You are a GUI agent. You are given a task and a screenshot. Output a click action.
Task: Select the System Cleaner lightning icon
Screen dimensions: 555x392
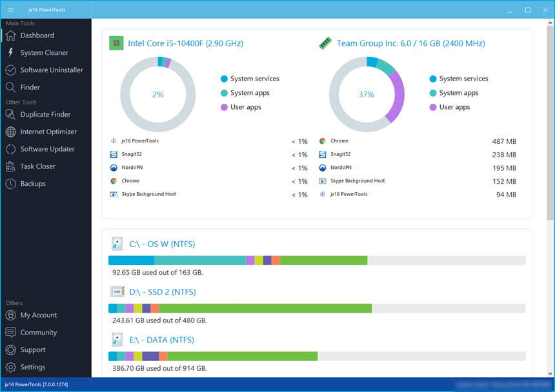coord(10,53)
